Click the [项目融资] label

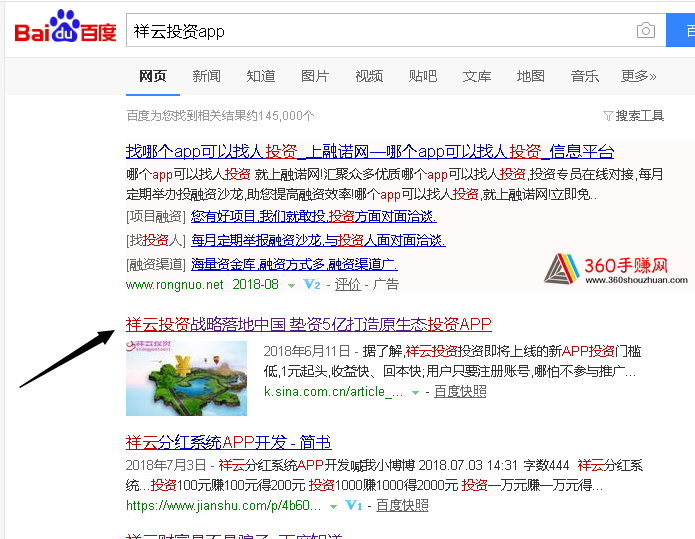(156, 216)
